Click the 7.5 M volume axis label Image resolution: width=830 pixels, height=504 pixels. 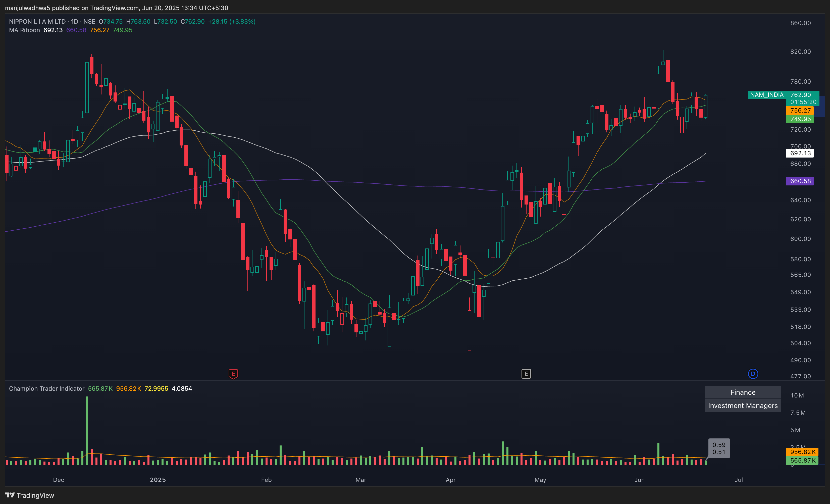(798, 413)
